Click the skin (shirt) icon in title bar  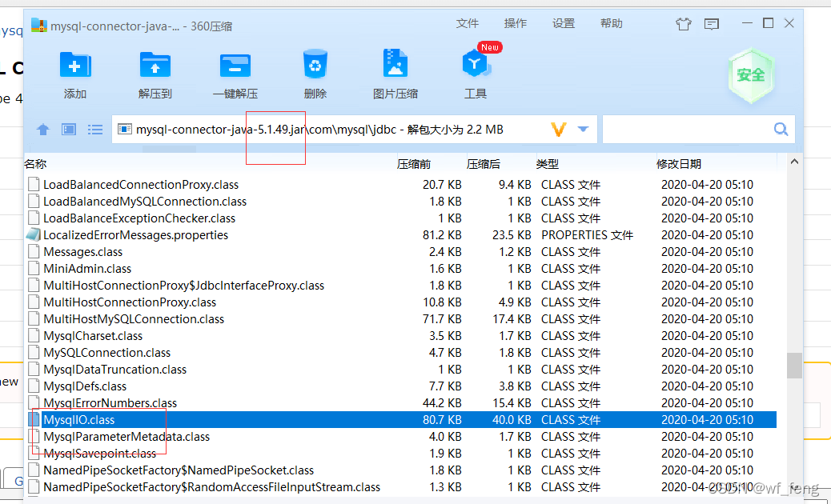pyautogui.click(x=684, y=24)
